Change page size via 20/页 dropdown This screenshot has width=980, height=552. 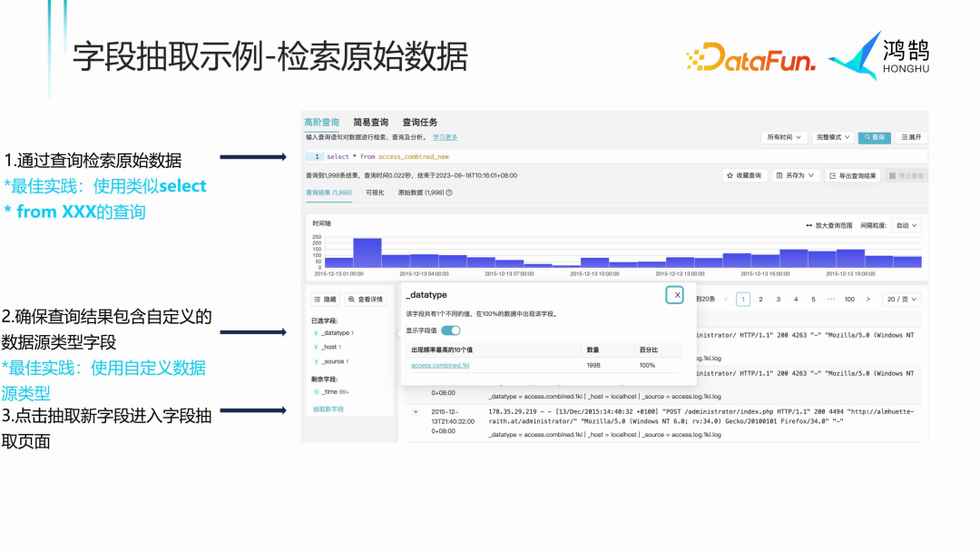click(898, 299)
